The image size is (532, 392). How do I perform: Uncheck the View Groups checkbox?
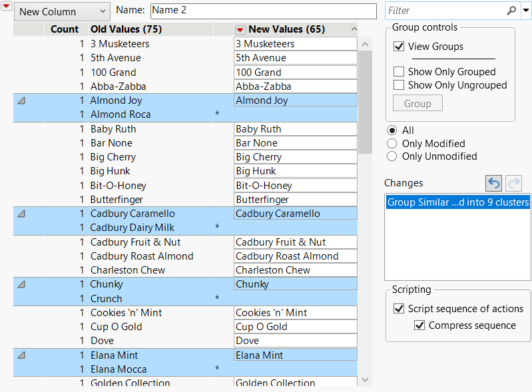399,47
